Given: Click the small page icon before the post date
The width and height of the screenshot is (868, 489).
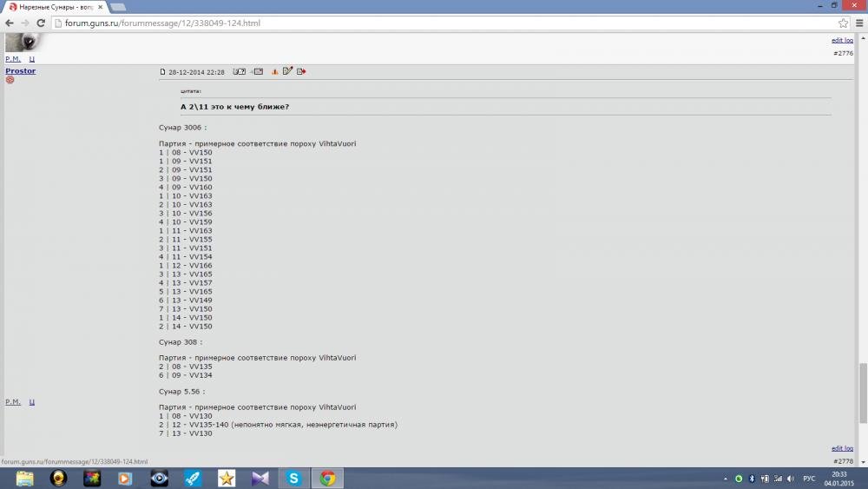Looking at the screenshot, I should (x=162, y=72).
